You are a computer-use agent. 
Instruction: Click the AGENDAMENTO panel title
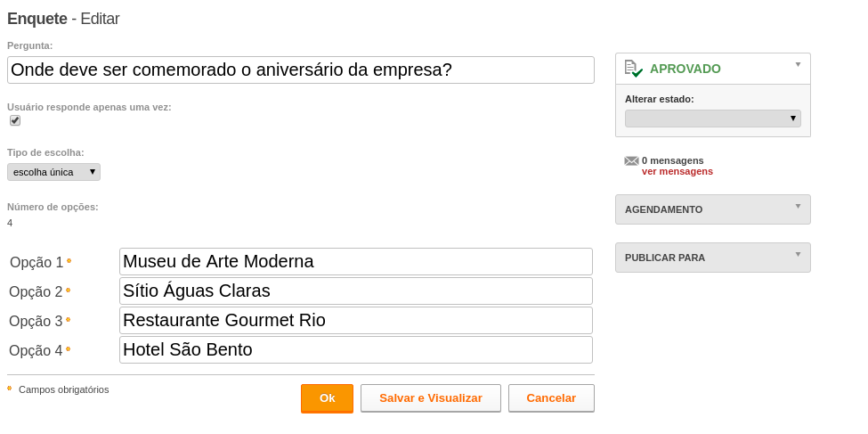(664, 209)
